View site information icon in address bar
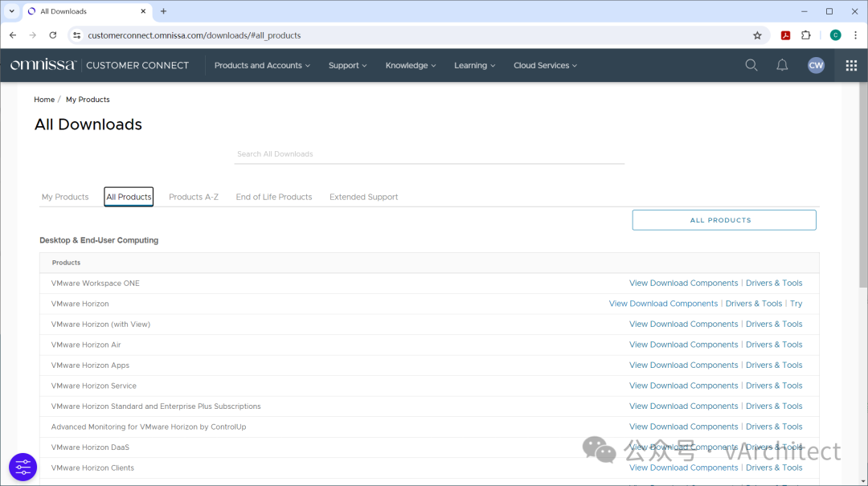This screenshot has height=486, width=868. pyautogui.click(x=77, y=35)
